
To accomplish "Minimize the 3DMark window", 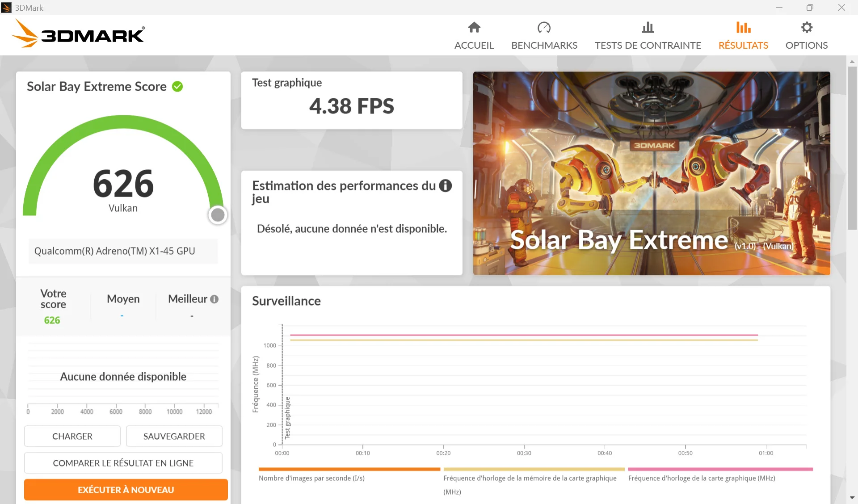I will (779, 8).
